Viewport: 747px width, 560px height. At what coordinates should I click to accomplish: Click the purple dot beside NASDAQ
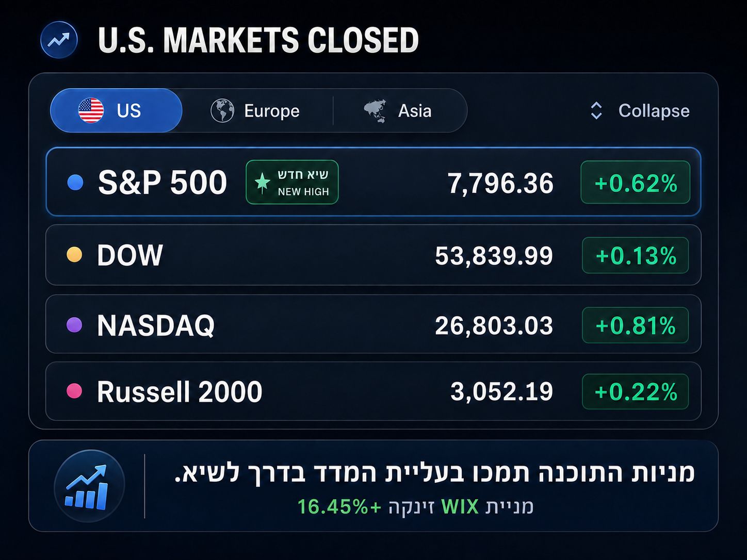[74, 325]
